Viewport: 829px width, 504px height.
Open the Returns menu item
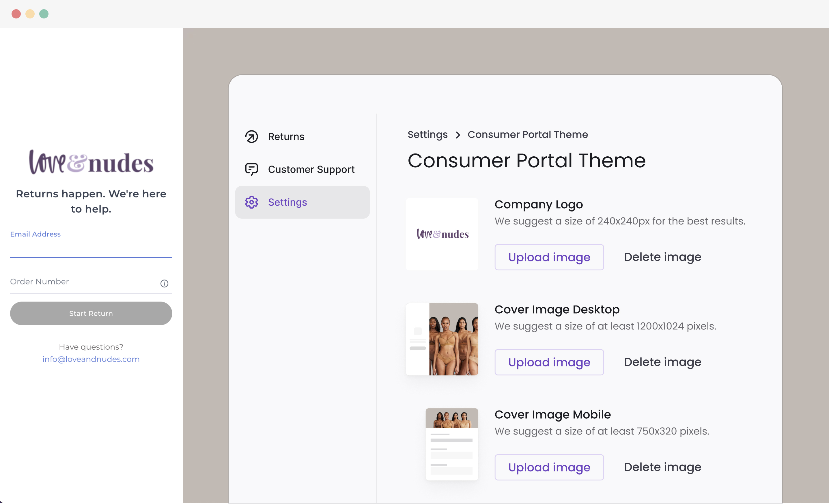(286, 136)
